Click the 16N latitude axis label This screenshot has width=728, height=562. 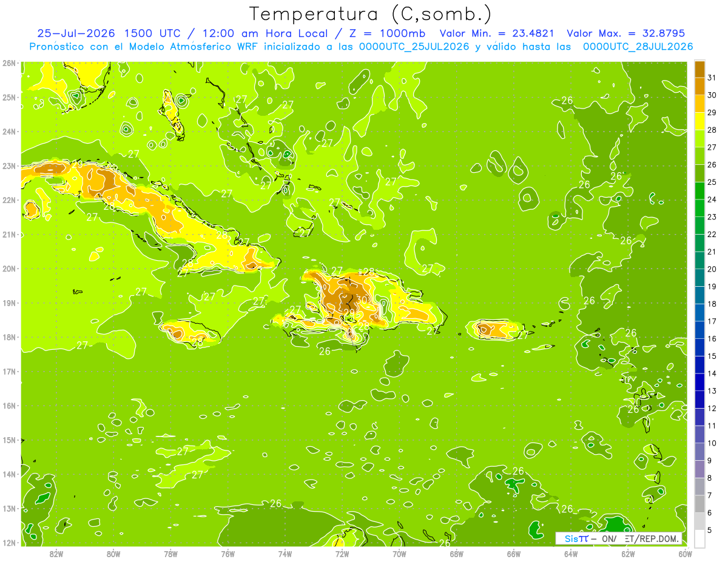coord(9,406)
